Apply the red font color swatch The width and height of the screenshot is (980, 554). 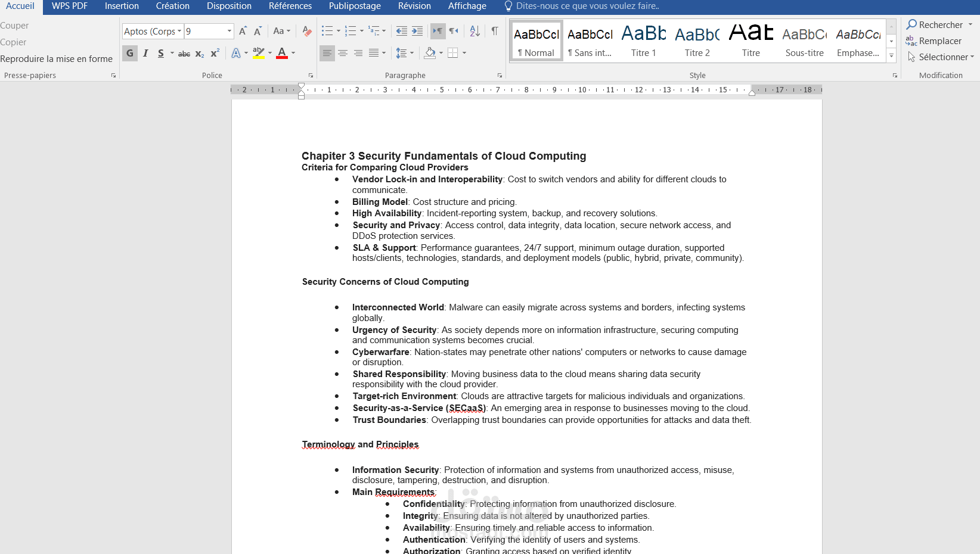pyautogui.click(x=282, y=53)
